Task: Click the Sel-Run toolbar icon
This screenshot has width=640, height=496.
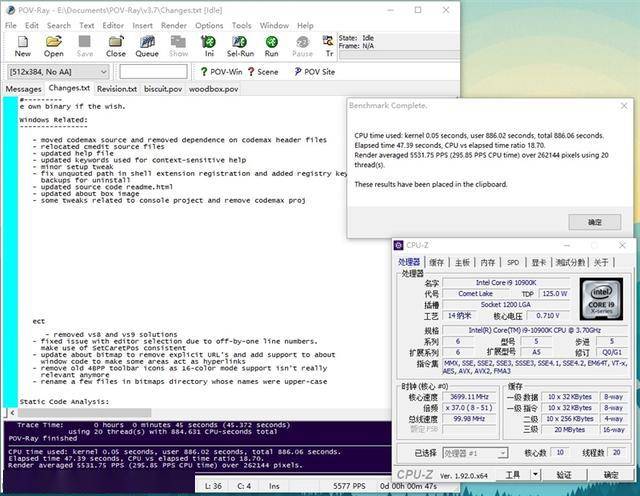Action: (240, 46)
